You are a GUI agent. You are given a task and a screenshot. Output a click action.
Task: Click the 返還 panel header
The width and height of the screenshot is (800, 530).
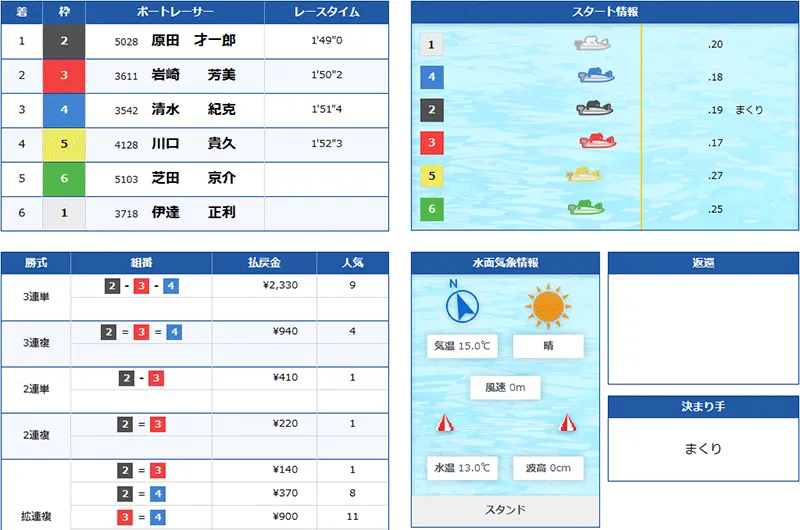(703, 263)
